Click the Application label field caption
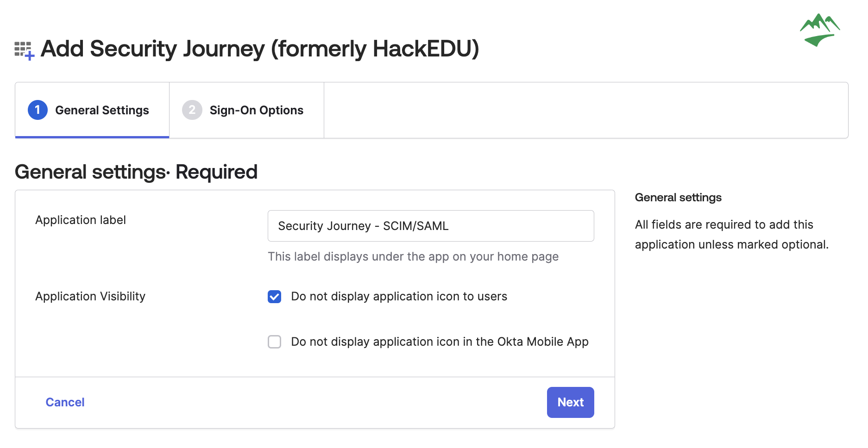Viewport: 868px width, 448px height. [x=81, y=220]
